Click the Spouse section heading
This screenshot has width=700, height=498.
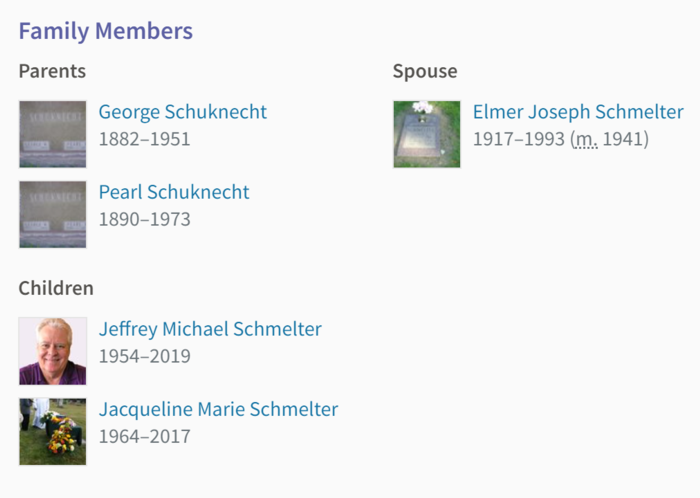pos(425,72)
